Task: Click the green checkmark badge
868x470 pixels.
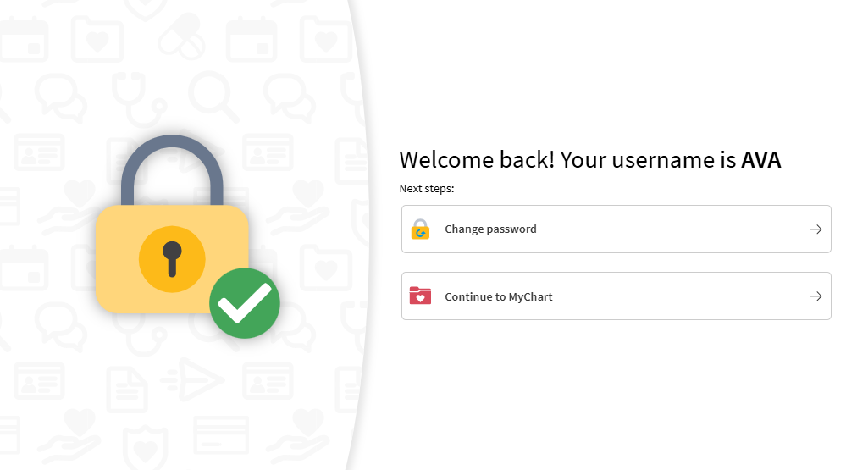Action: [244, 303]
